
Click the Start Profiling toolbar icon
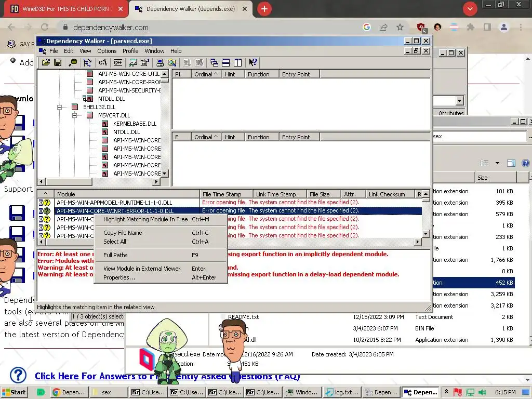[187, 62]
